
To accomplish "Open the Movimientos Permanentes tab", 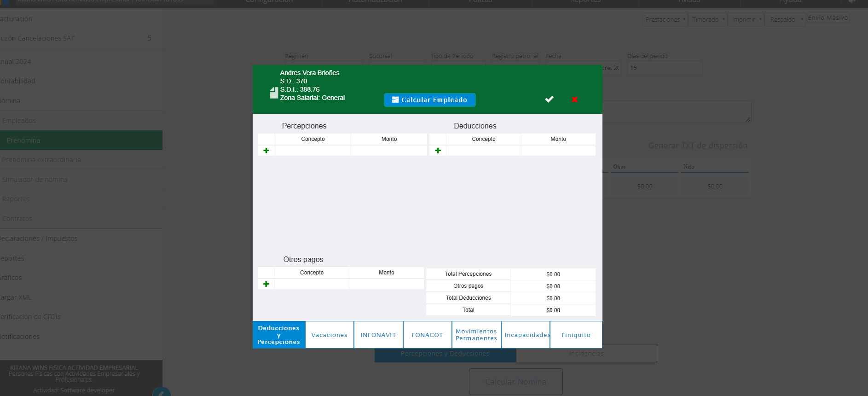I will click(x=476, y=335).
